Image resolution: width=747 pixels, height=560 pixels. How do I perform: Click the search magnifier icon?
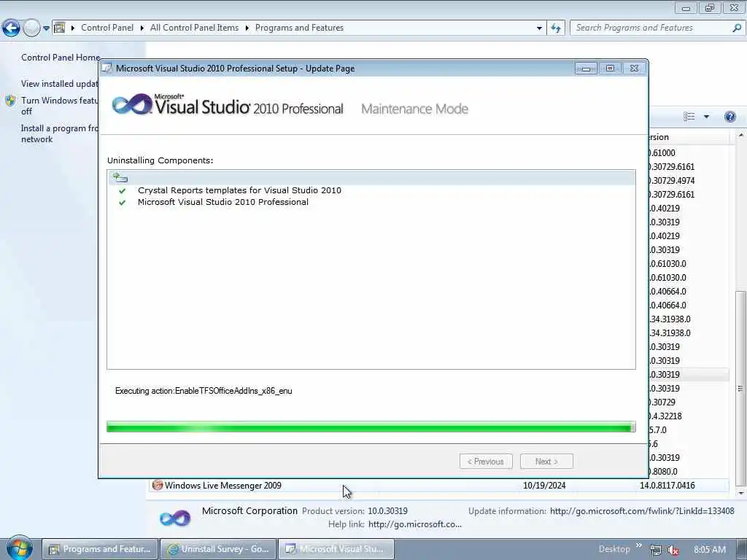pyautogui.click(x=737, y=28)
